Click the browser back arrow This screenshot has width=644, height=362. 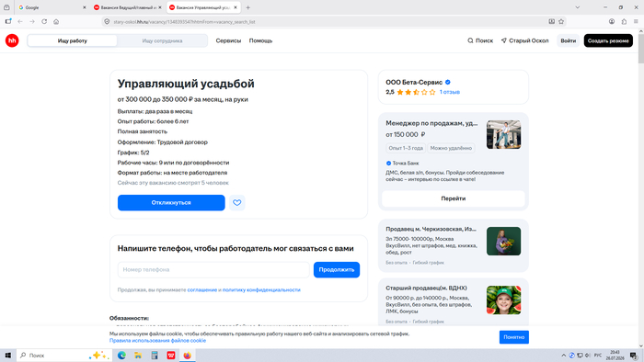[x=20, y=22]
